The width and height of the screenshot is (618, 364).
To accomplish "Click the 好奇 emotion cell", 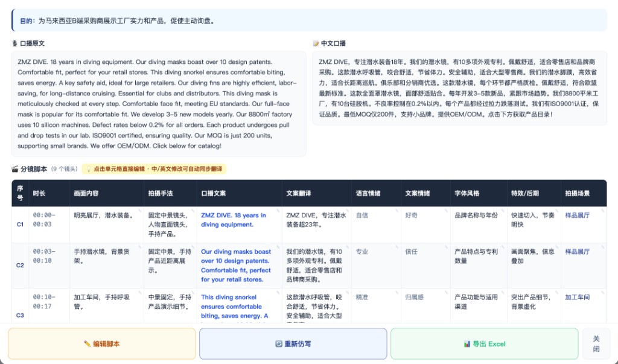I will click(425, 225).
